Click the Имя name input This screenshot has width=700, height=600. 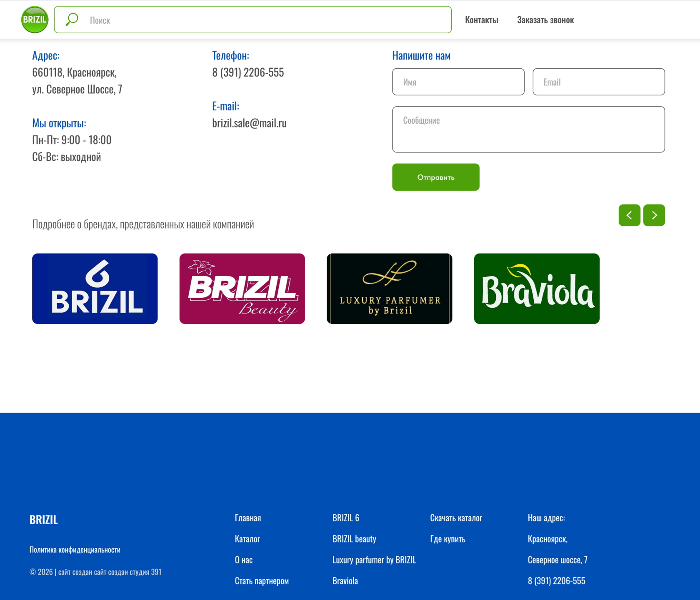458,82
